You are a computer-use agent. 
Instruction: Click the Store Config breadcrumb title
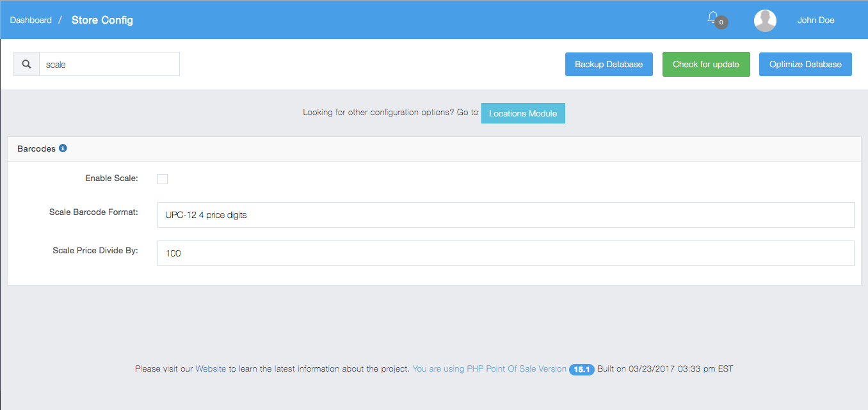coord(102,20)
